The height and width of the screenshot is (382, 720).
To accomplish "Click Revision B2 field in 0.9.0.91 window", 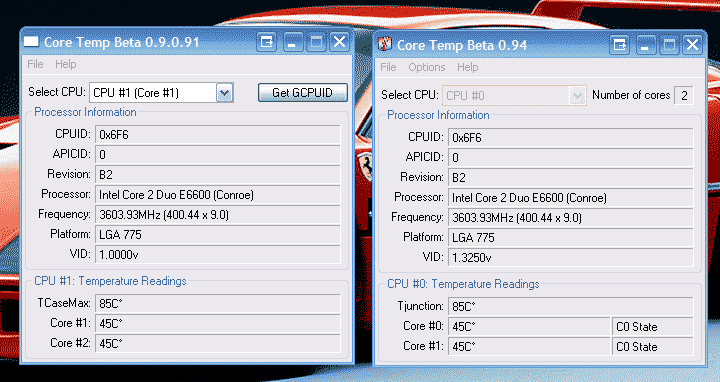I will click(x=218, y=174).
